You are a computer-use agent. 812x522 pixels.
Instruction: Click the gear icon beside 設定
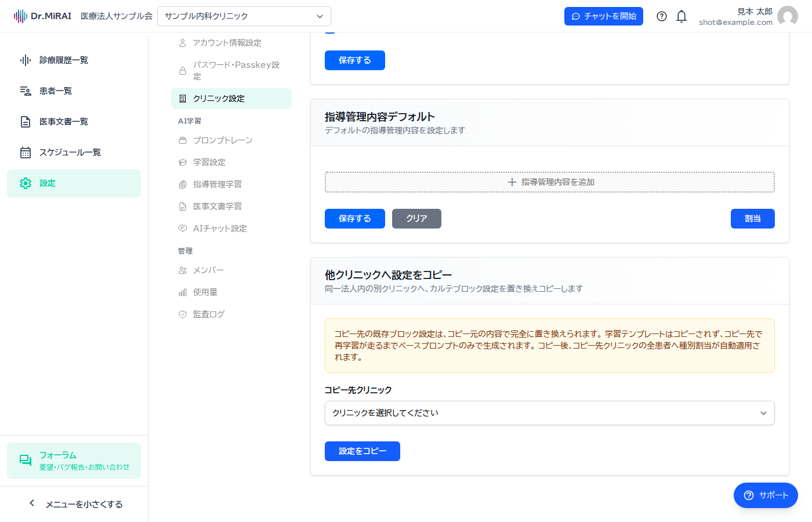click(x=26, y=183)
